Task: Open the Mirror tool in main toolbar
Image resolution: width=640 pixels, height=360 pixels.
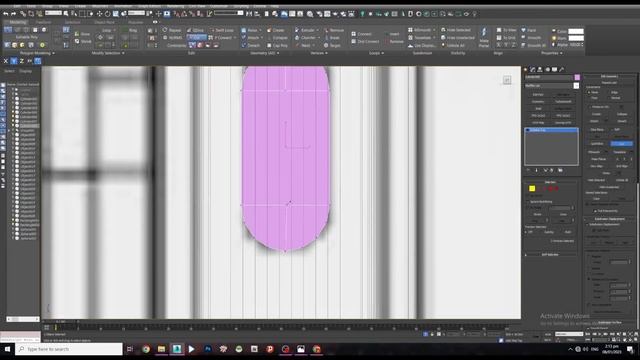Action: pyautogui.click(x=249, y=14)
